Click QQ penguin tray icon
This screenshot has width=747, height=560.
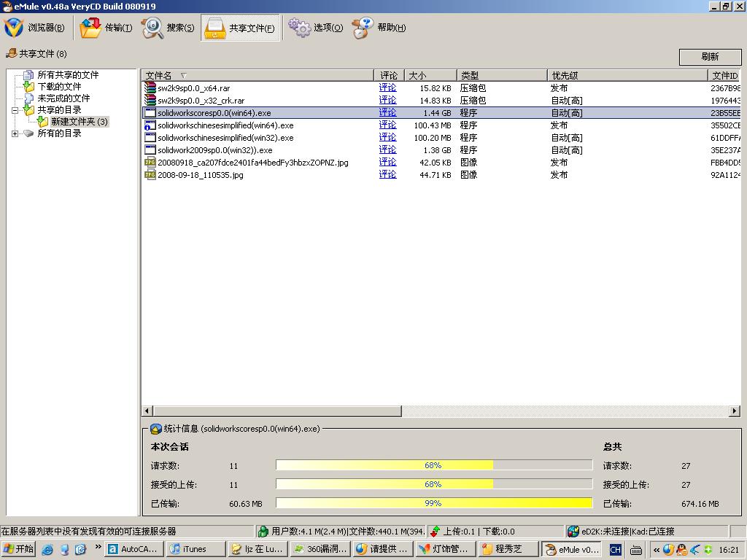(681, 550)
